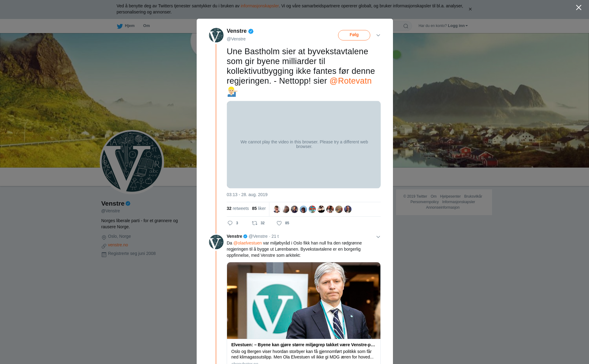
Task: Like the tweet with heart icon
Action: tap(279, 223)
